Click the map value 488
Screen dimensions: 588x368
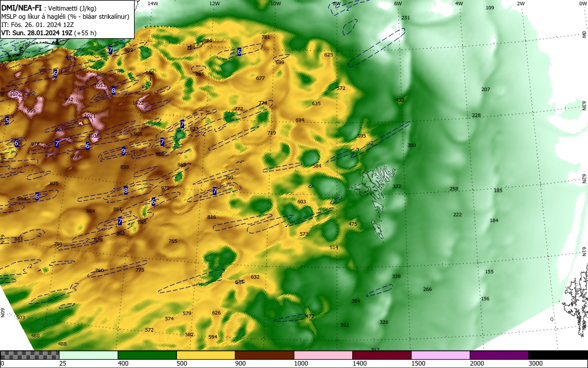click(x=62, y=344)
